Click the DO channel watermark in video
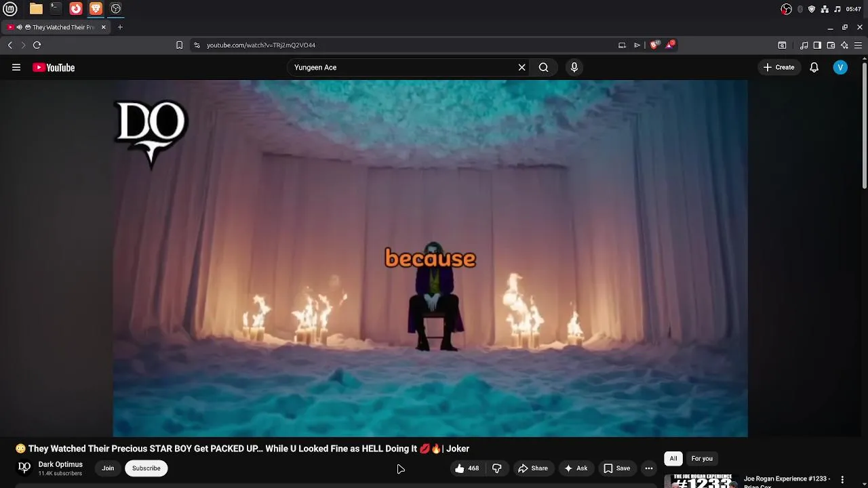Image resolution: width=868 pixels, height=488 pixels. [x=151, y=134]
